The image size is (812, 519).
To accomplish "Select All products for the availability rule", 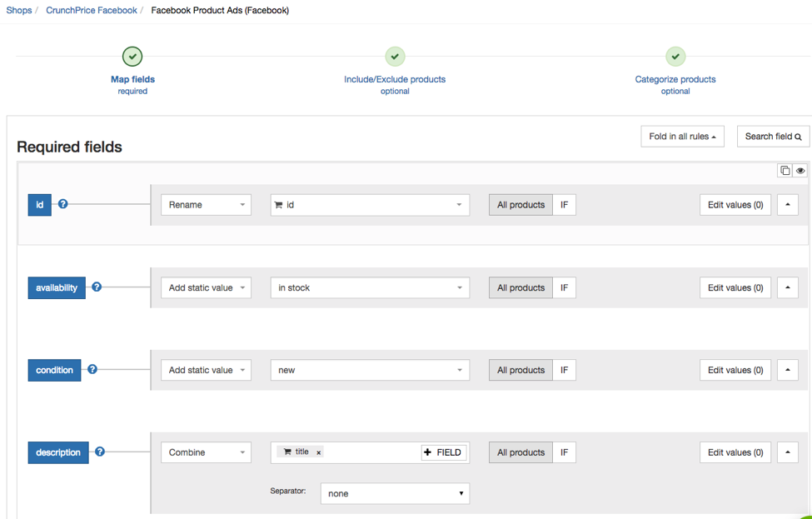I will (520, 287).
